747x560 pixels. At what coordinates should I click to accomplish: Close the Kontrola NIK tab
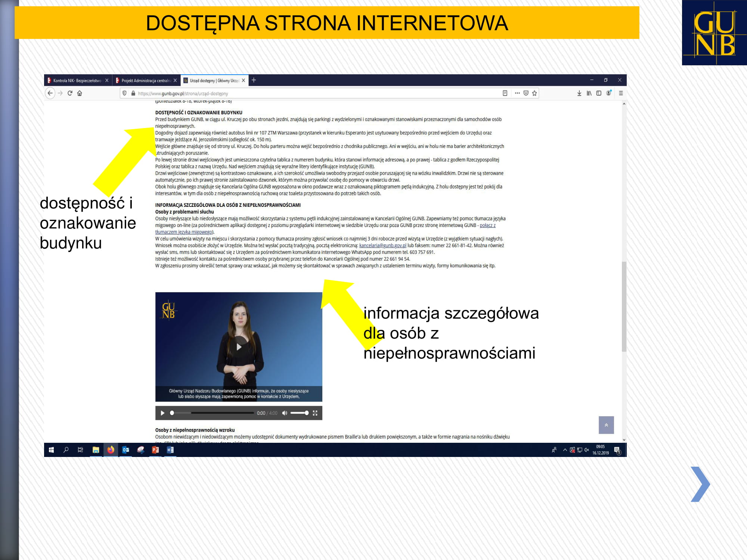tap(107, 80)
